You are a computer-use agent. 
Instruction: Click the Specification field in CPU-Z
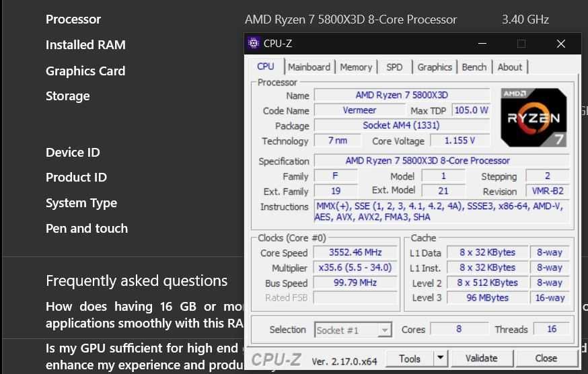coord(442,161)
